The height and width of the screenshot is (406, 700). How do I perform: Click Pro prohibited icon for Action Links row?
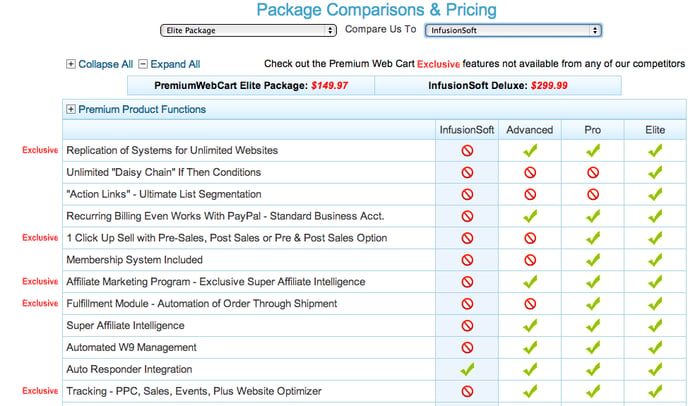593,194
